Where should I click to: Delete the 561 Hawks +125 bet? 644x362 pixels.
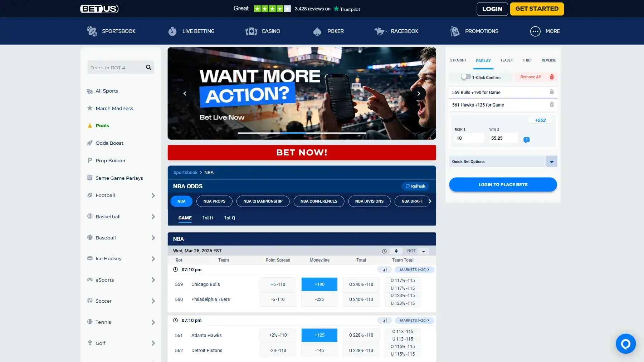click(x=552, y=105)
